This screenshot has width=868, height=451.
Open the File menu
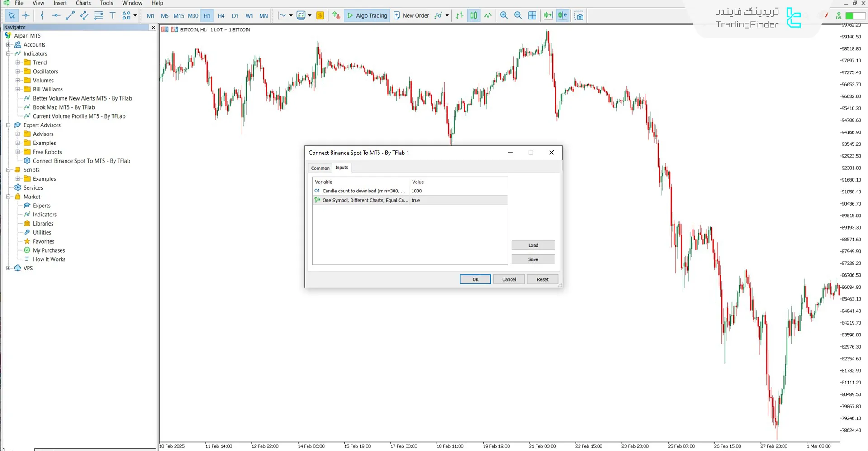(x=19, y=3)
